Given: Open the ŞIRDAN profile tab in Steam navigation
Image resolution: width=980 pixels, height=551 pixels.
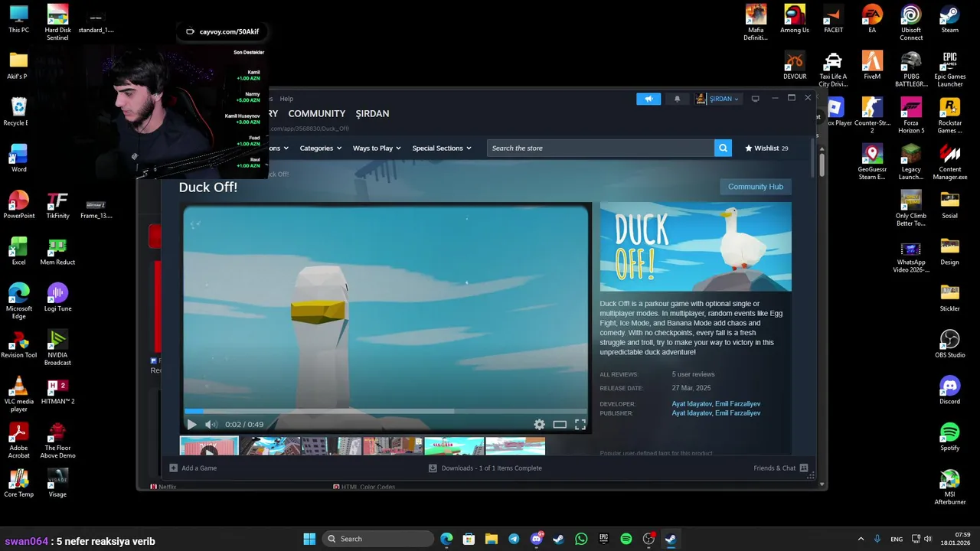Looking at the screenshot, I should [372, 113].
